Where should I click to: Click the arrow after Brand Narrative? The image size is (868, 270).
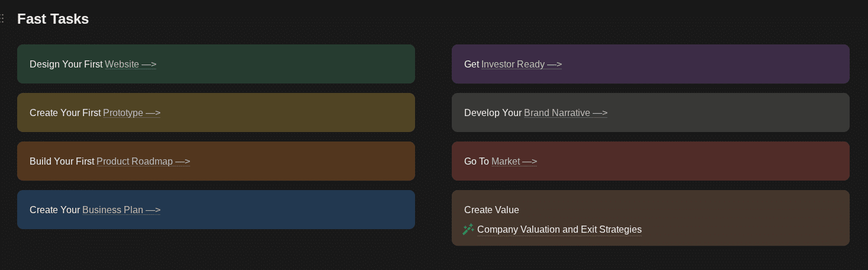point(600,112)
